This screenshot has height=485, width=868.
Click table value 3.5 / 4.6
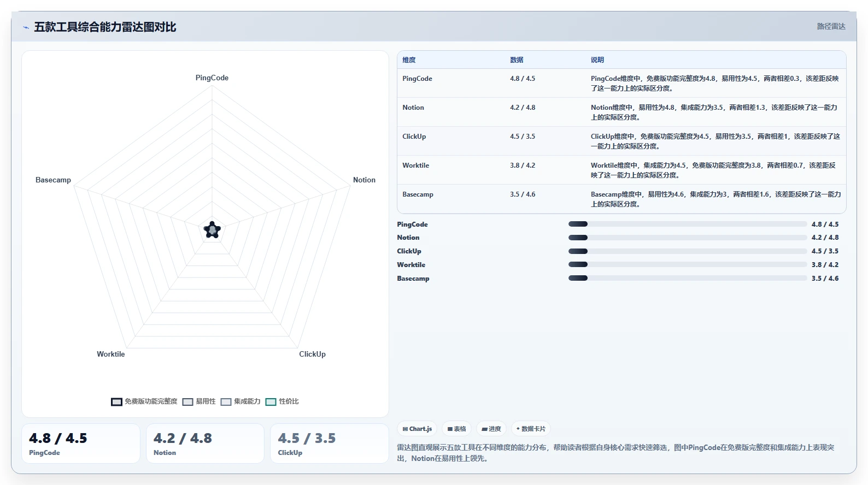pyautogui.click(x=523, y=194)
